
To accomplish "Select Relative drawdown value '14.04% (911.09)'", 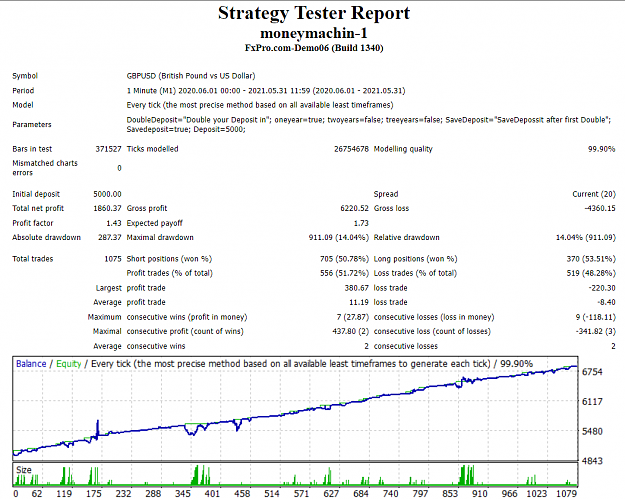I will click(x=586, y=238).
